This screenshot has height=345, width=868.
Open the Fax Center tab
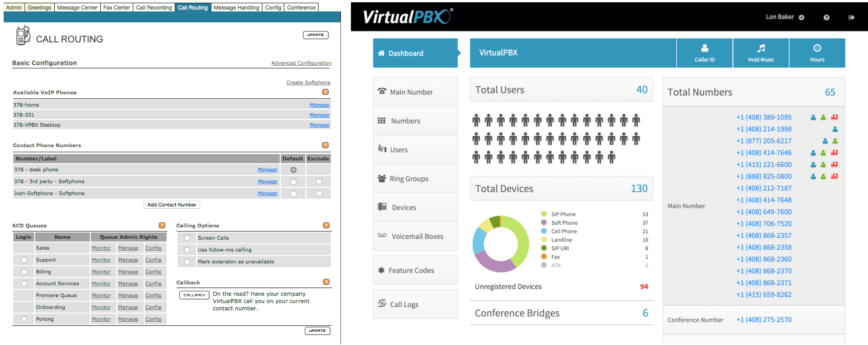point(116,8)
